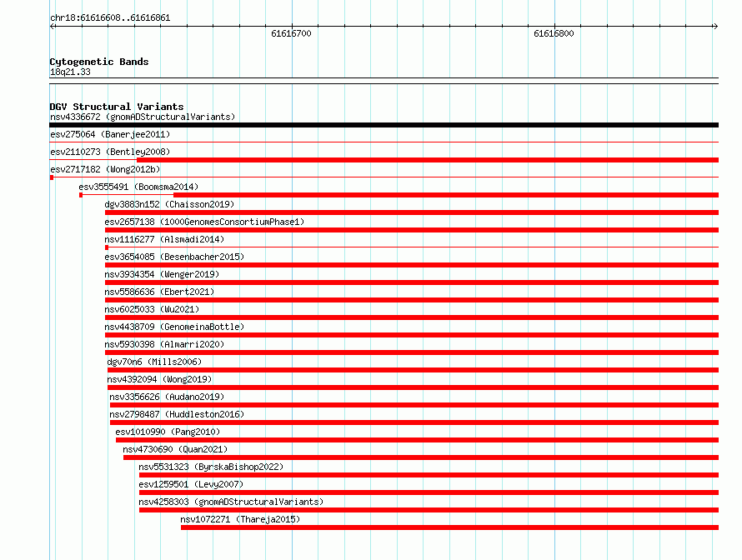
Task: Click the 18q21.33 band label
Action: click(x=70, y=72)
